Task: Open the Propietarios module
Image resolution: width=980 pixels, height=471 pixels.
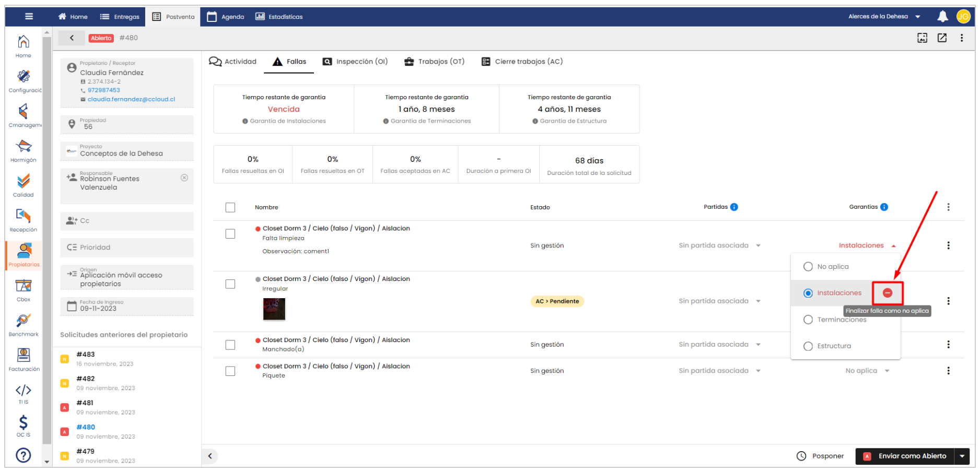Action: click(24, 255)
